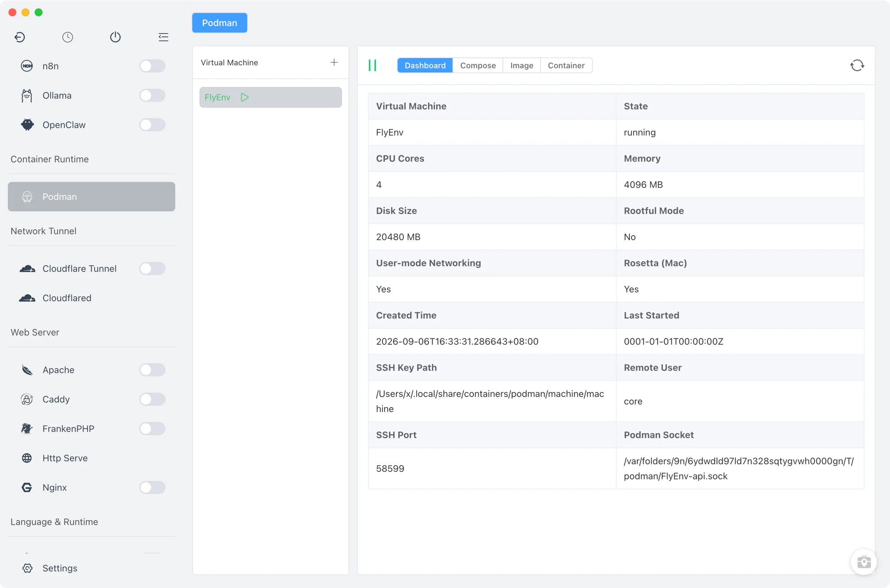Viewport: 890px width, 588px height.
Task: Click the FrankenPHP icon
Action: 27,429
